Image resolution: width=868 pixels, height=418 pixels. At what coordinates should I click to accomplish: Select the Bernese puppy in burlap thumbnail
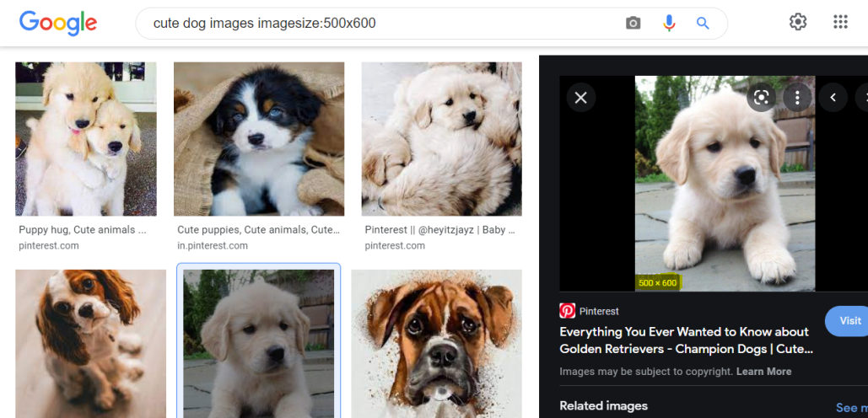click(x=259, y=139)
